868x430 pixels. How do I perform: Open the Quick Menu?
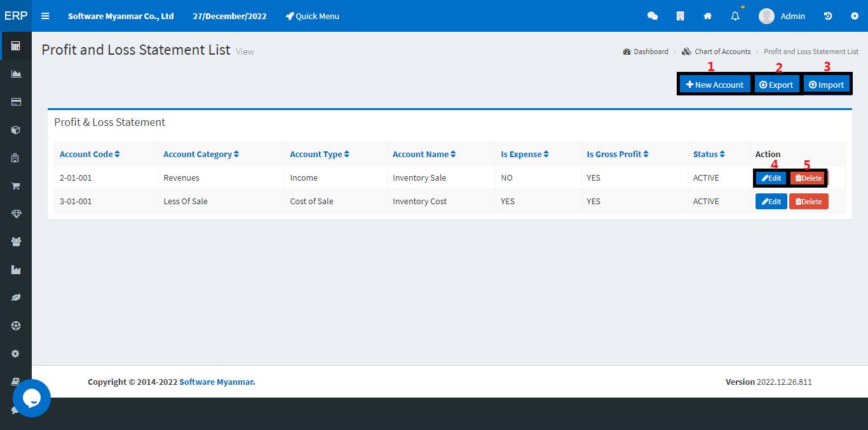click(x=313, y=16)
